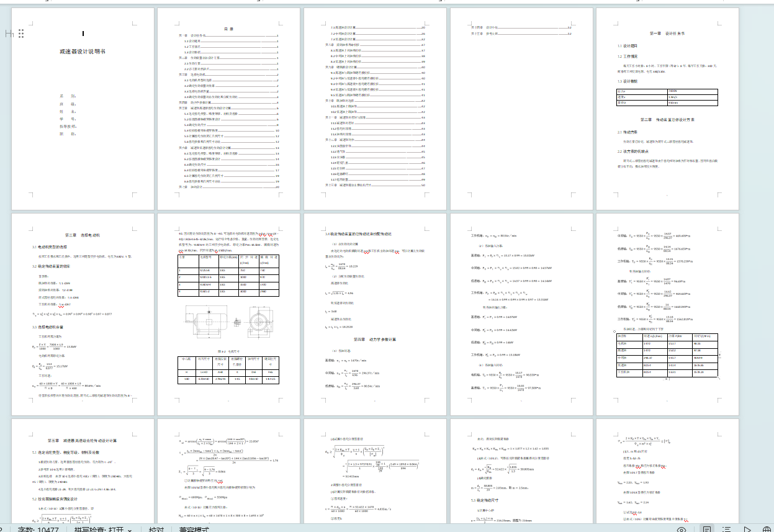Open the 拼写检查 dropdown arrow

(130, 530)
